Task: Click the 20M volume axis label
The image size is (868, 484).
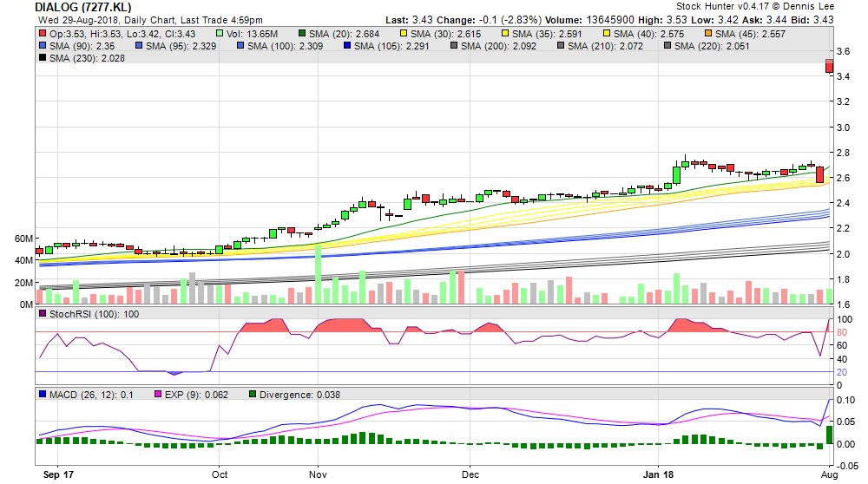Action: tap(23, 282)
